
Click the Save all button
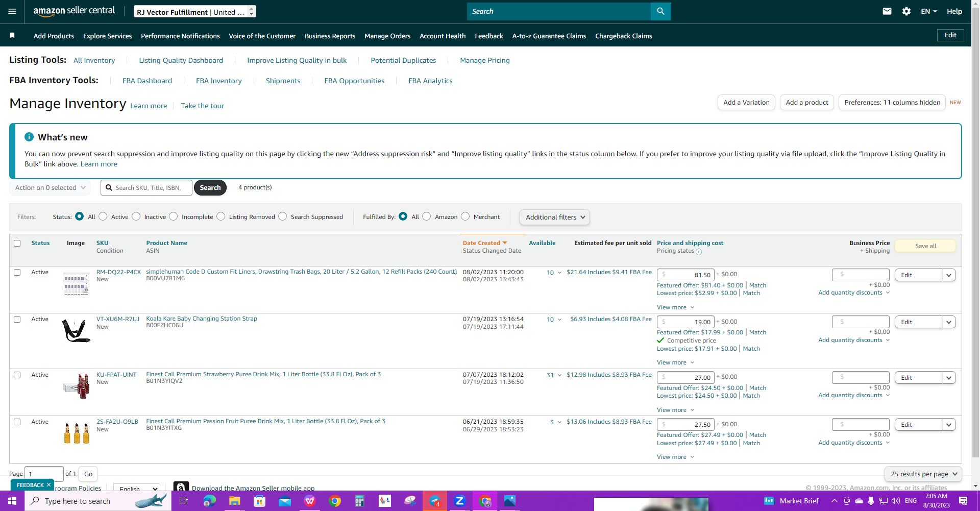click(925, 246)
